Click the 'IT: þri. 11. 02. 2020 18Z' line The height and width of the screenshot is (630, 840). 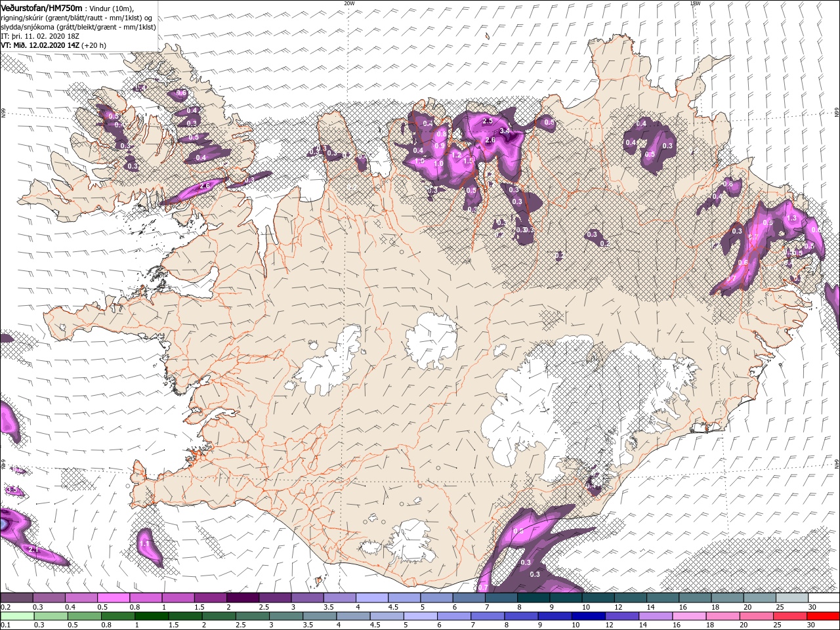[40, 36]
